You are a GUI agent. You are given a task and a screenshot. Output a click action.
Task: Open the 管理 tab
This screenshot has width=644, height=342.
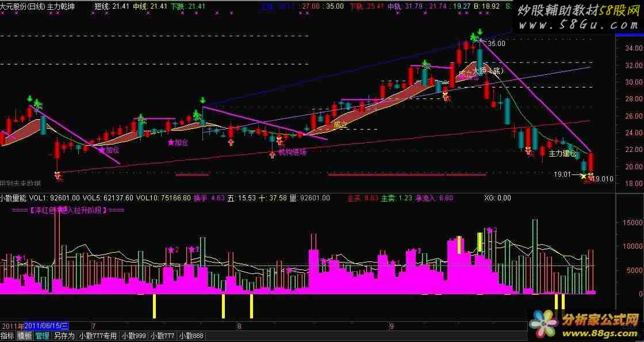tap(43, 336)
